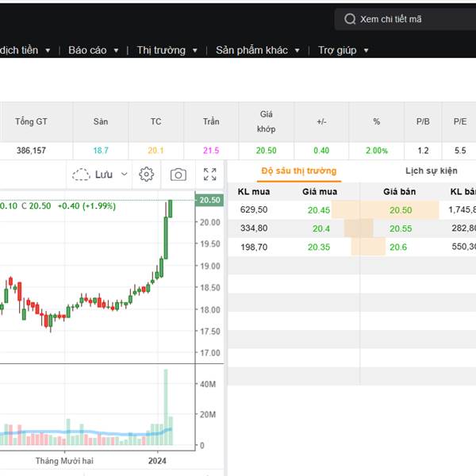Image resolution: width=476 pixels, height=476 pixels.
Task: Open the dropdown chevron beside 'Lưu'
Action: (125, 175)
